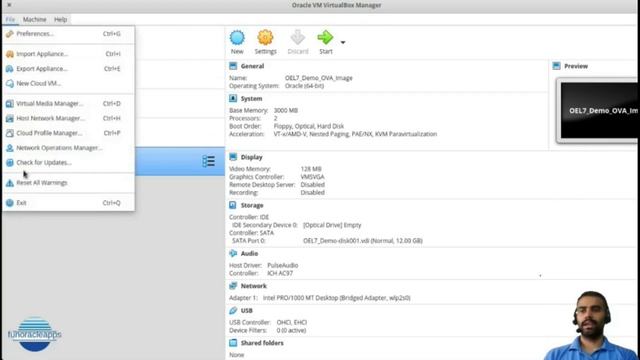Click the Check for Updates icon
The image size is (640, 360).
point(9,162)
